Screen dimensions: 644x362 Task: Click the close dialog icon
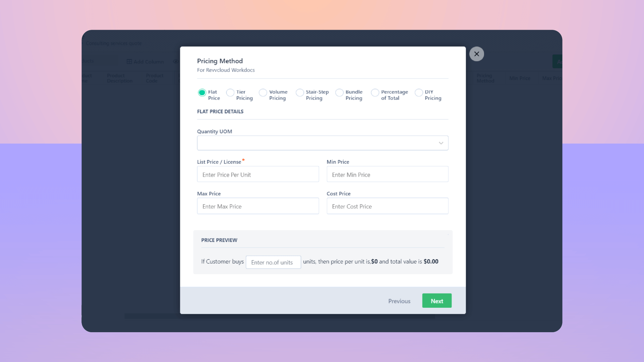pos(476,54)
